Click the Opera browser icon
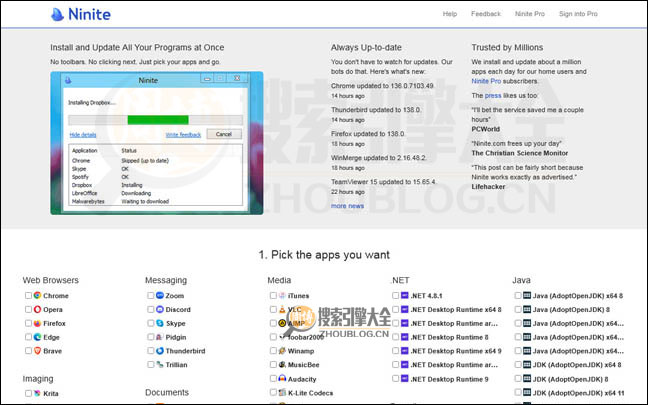The height and width of the screenshot is (405, 648). pyautogui.click(x=37, y=309)
